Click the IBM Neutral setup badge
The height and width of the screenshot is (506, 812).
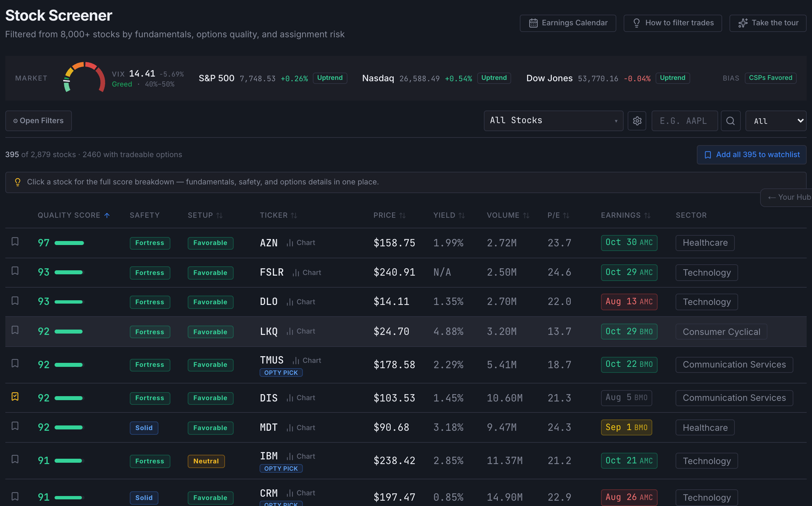pyautogui.click(x=206, y=461)
